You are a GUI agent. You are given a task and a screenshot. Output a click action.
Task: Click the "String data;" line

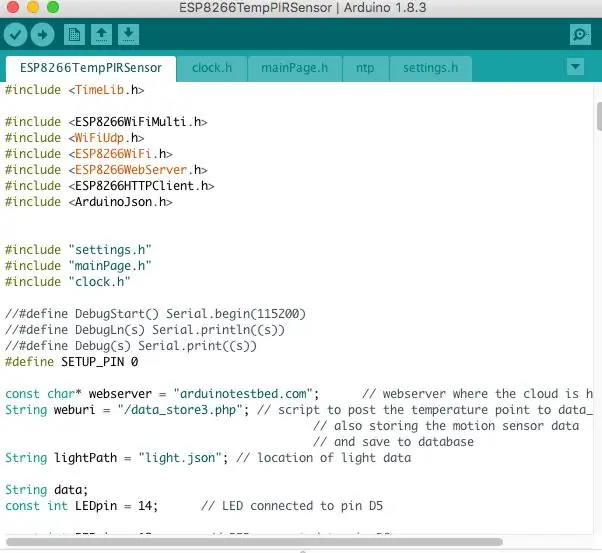(x=47, y=490)
